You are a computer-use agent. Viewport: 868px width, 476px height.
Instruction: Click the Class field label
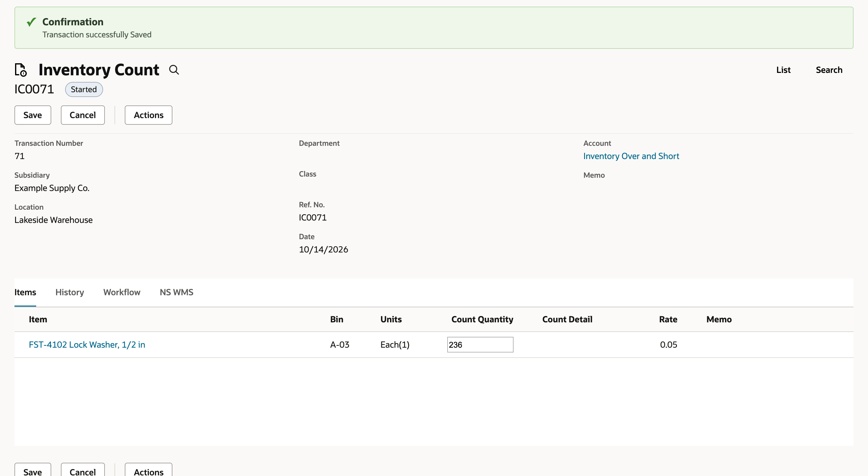[x=307, y=174]
